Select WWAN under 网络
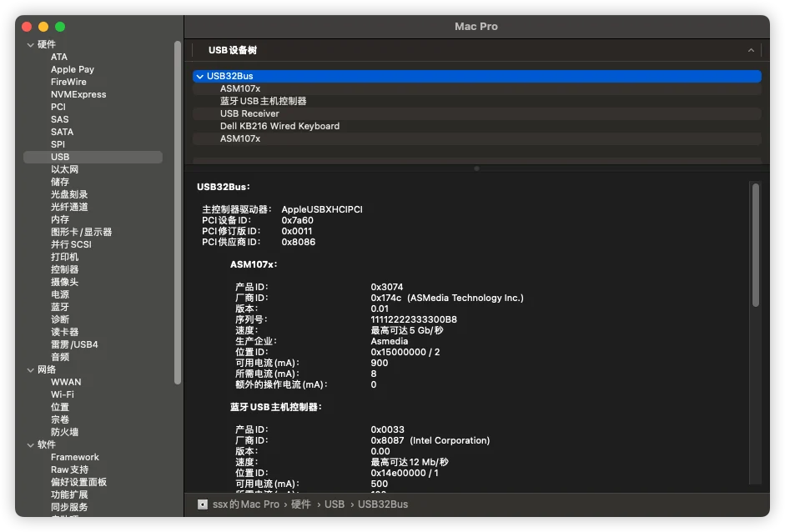 coord(66,383)
